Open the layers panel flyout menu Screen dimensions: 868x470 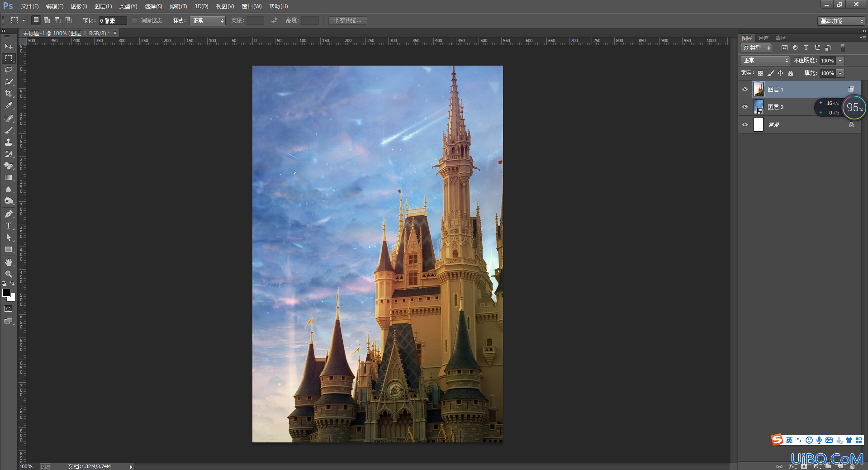pyautogui.click(x=863, y=38)
